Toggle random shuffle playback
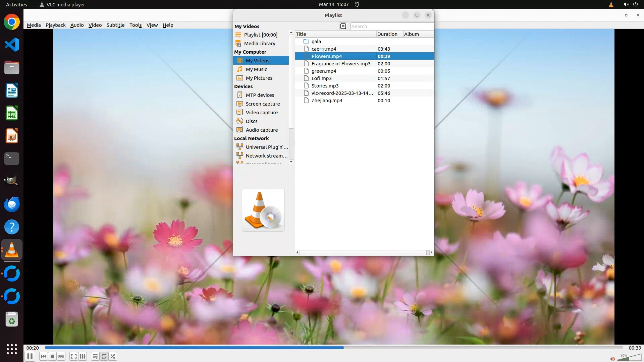The height and width of the screenshot is (362, 644). click(x=113, y=356)
